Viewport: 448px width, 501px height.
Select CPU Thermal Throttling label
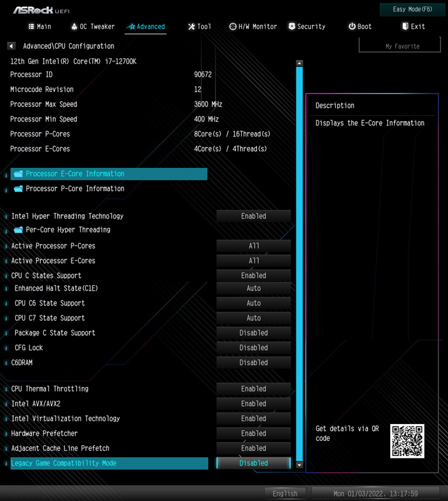[50, 389]
